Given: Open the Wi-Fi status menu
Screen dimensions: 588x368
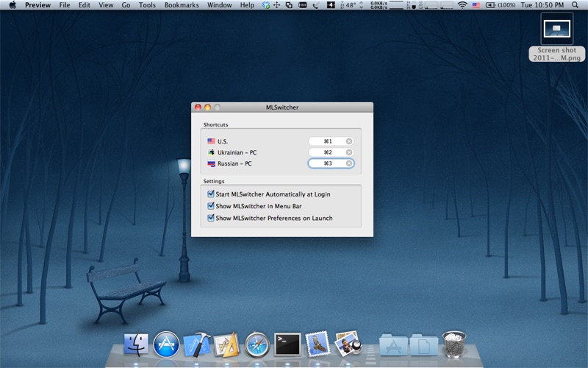Looking at the screenshot, I should click(x=462, y=5).
